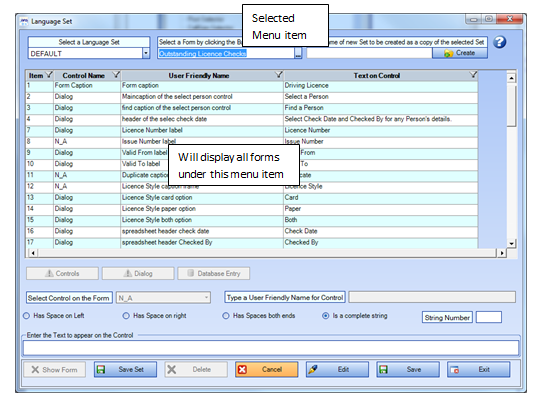Screen dimensions: 540x399
Task: Select the Paper text cell
Action: coord(381,209)
